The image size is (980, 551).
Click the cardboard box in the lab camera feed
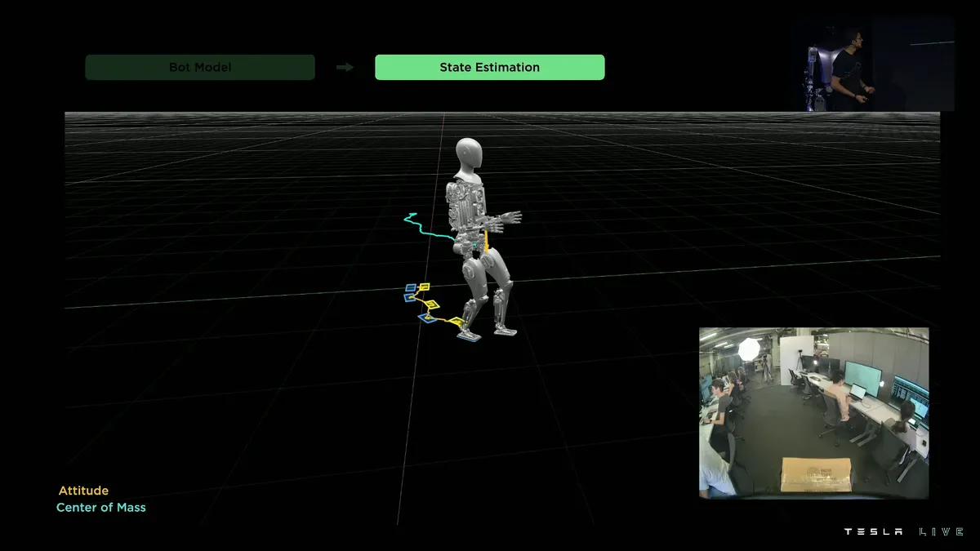coord(815,475)
